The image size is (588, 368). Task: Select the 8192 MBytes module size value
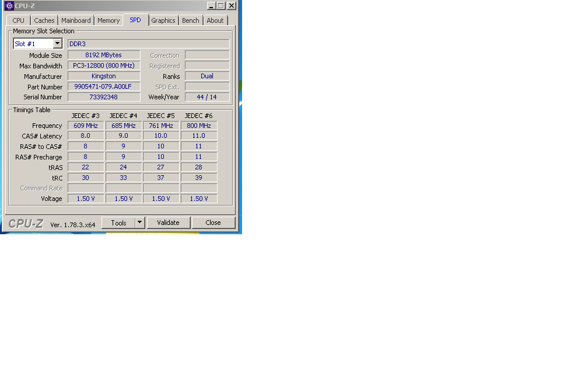click(x=104, y=55)
